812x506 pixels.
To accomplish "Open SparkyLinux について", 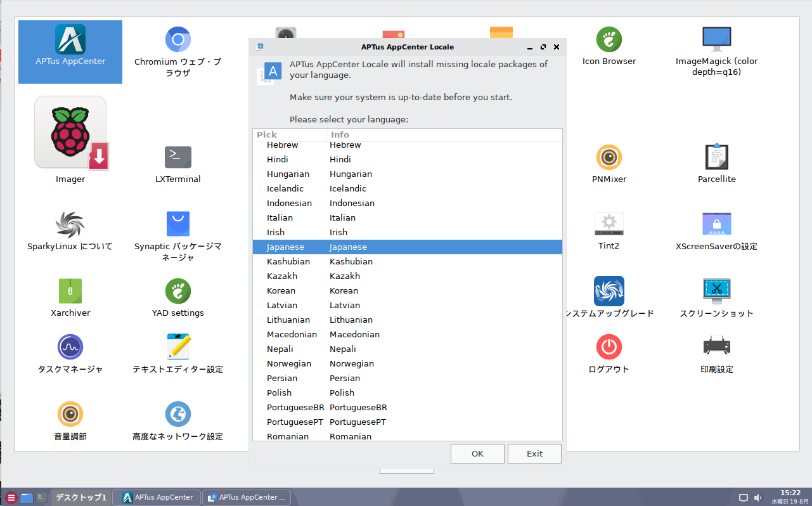I will (x=70, y=224).
